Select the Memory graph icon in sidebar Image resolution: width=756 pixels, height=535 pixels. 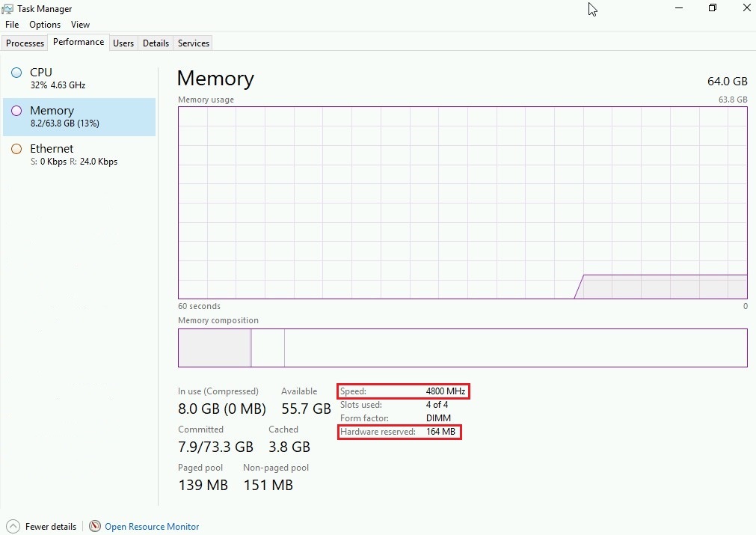tap(16, 111)
